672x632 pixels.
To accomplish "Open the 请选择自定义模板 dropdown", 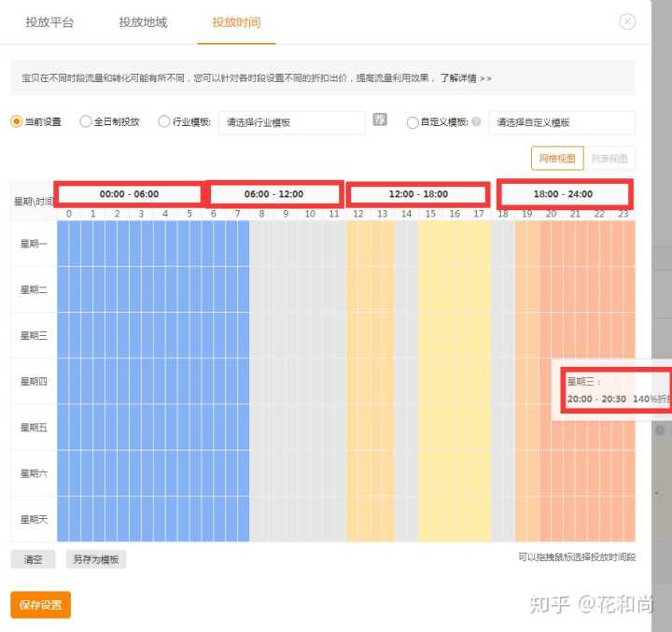I will [x=562, y=122].
